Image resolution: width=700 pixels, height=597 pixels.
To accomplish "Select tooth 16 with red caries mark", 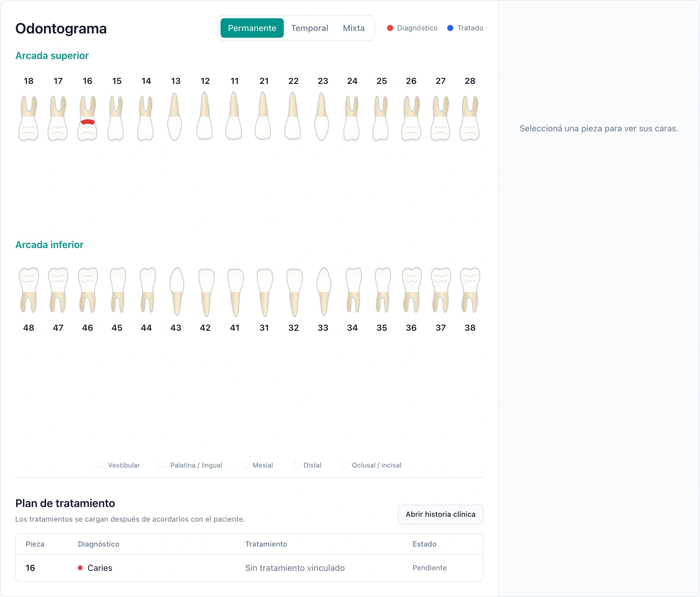I will pos(87,118).
